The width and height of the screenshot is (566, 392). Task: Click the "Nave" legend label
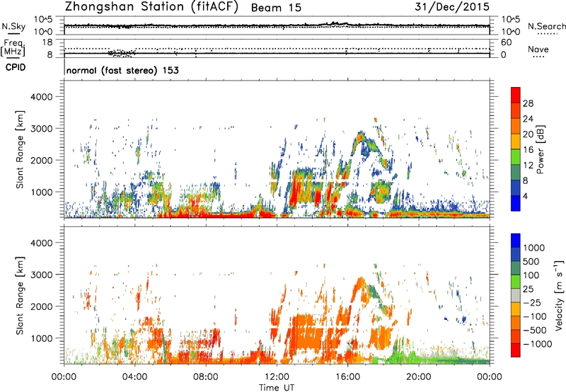point(538,50)
